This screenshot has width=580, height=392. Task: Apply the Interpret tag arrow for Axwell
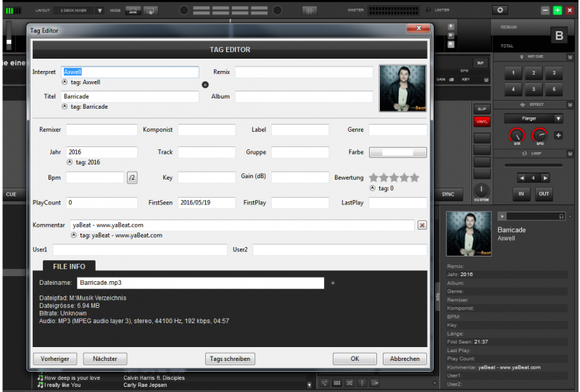[x=66, y=83]
